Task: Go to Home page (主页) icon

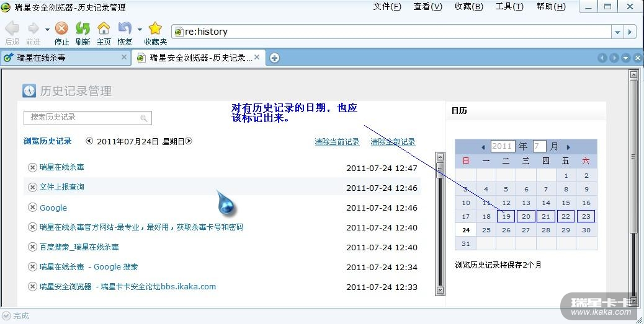Action: (x=104, y=28)
